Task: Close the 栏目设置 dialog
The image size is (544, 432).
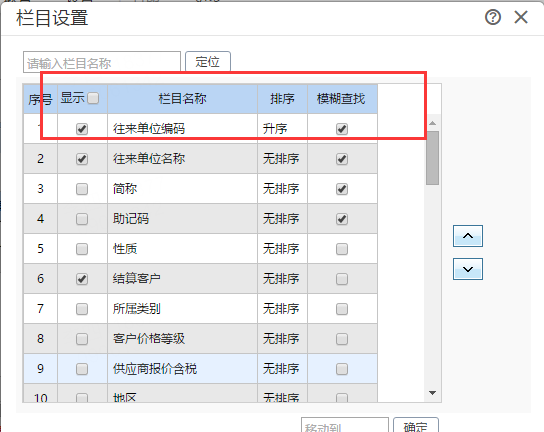Action: point(521,17)
